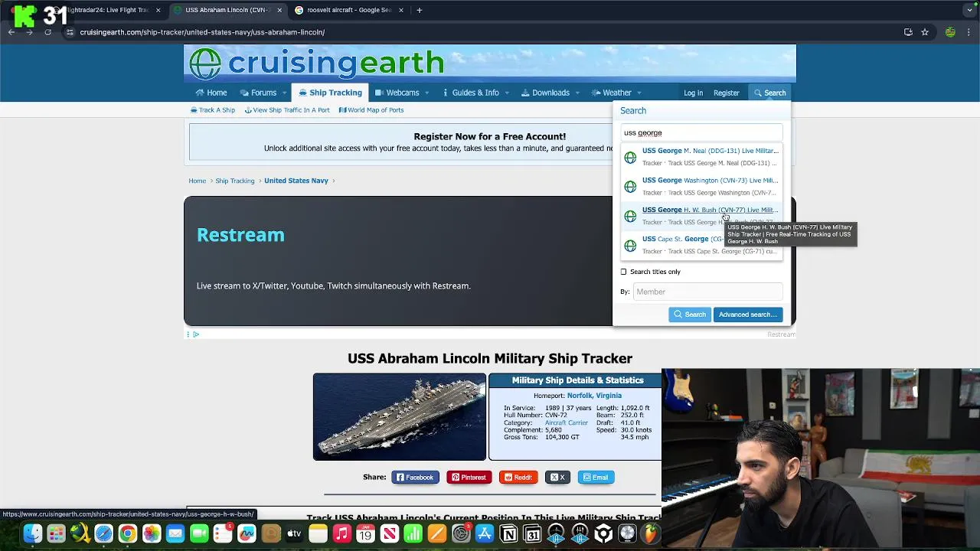Click Norfolk, Virginia homeport link
The image size is (980, 551).
coord(594,396)
